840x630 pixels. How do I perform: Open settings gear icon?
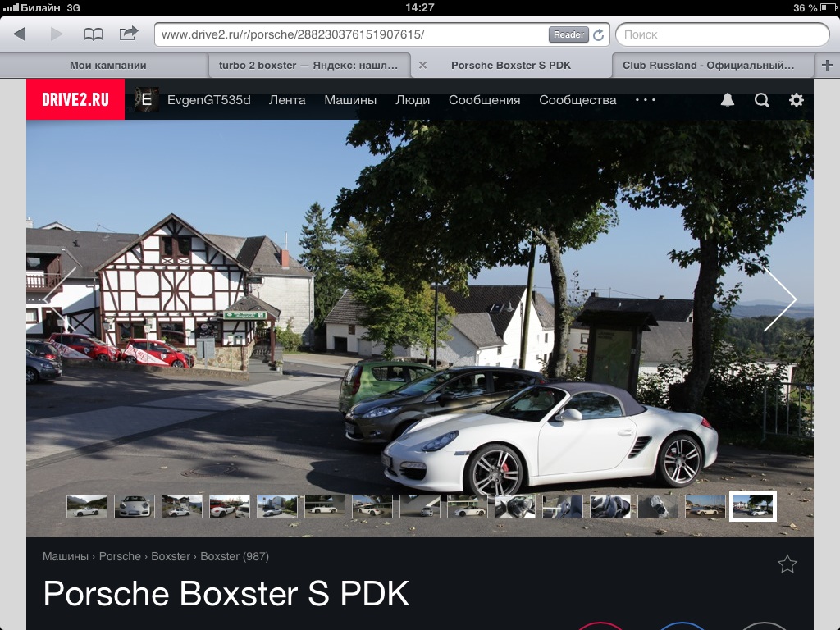tap(796, 100)
